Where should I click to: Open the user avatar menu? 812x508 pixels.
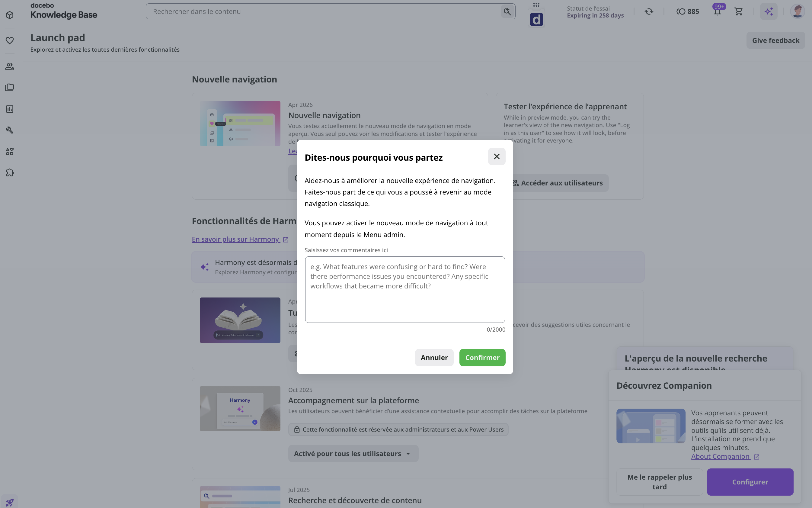click(x=798, y=11)
